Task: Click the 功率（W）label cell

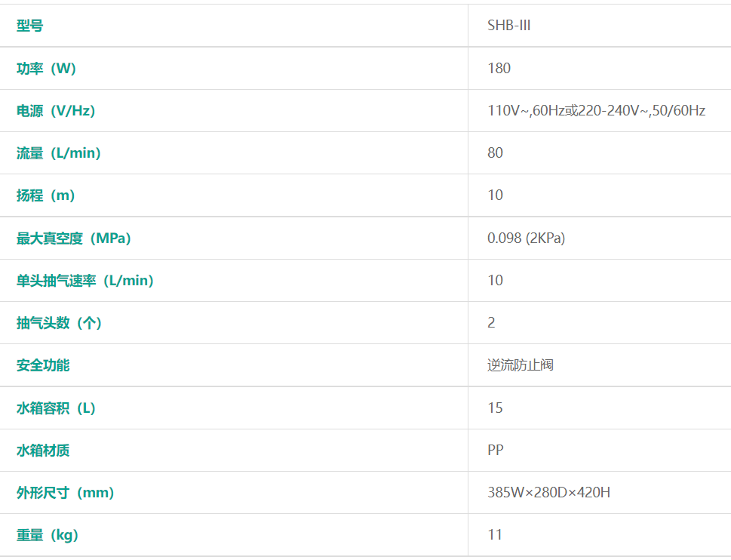Action: (x=47, y=69)
